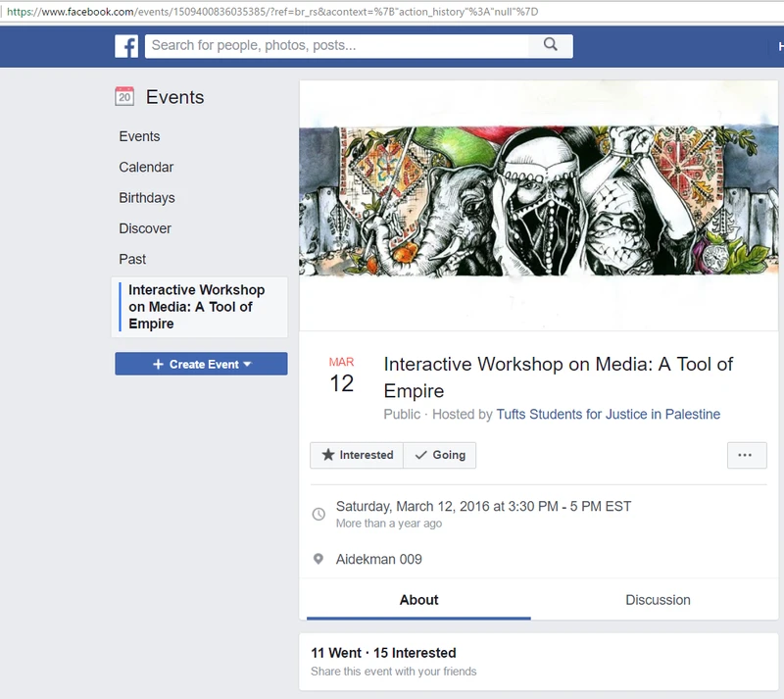
Task: Click the Saturday, March 12, 2016 date text
Action: pos(483,507)
